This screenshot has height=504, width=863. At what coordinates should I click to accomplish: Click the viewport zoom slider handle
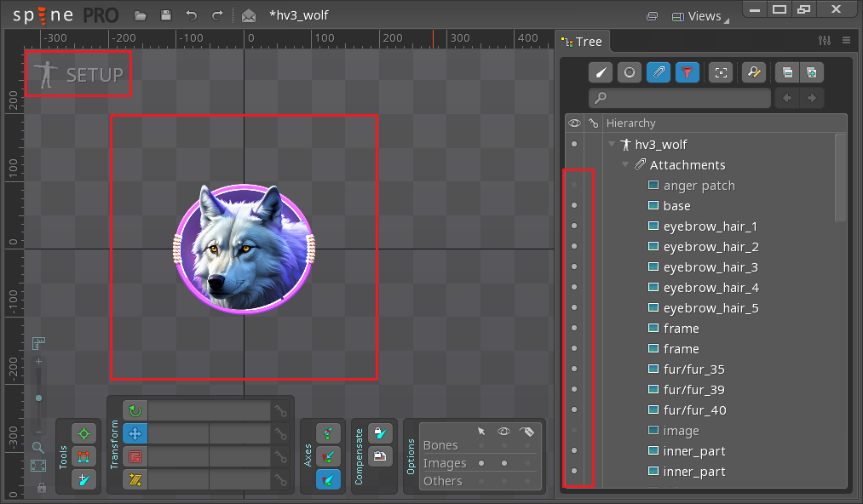pos(38,398)
